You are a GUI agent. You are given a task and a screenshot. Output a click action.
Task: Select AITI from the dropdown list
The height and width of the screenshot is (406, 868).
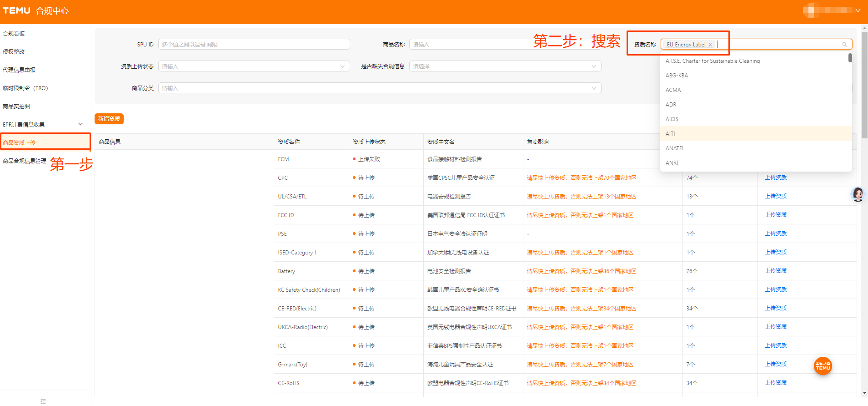coord(670,134)
